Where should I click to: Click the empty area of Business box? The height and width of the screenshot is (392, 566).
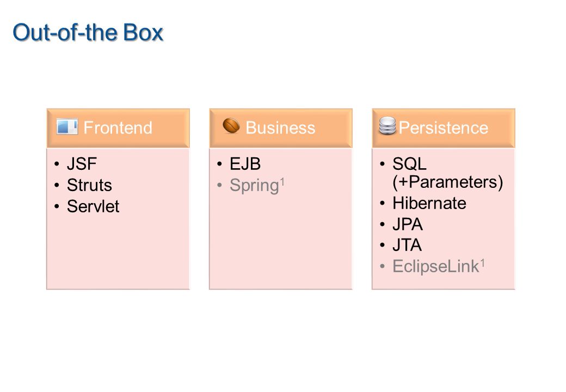click(280, 242)
